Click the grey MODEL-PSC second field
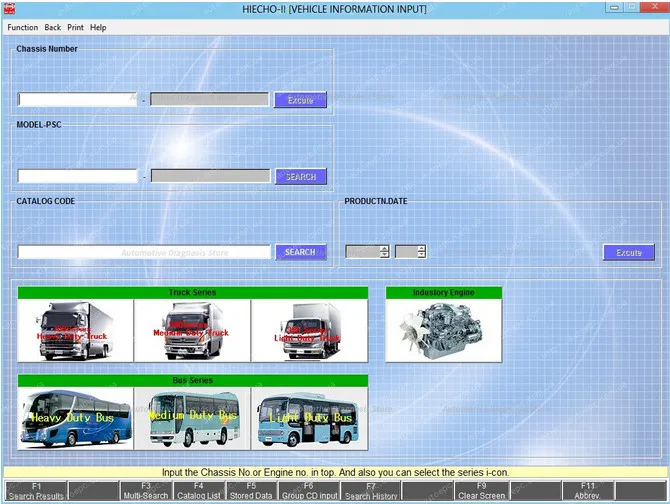 pyautogui.click(x=211, y=176)
